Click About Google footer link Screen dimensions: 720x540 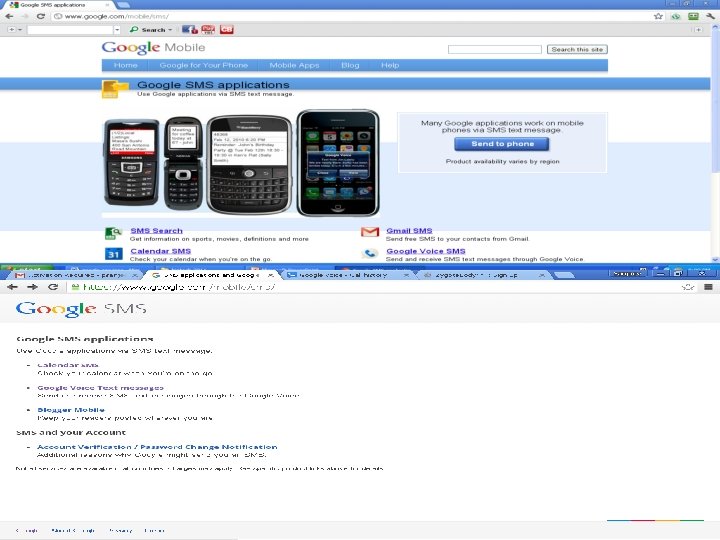(73, 531)
